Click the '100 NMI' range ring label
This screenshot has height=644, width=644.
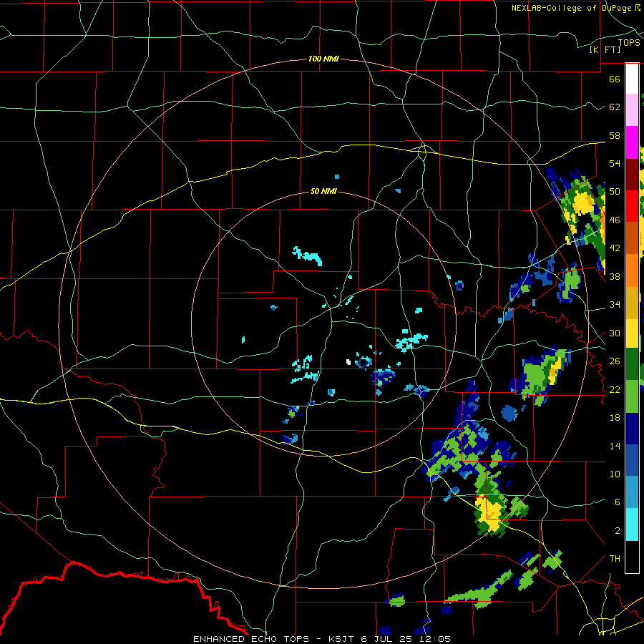(x=323, y=59)
